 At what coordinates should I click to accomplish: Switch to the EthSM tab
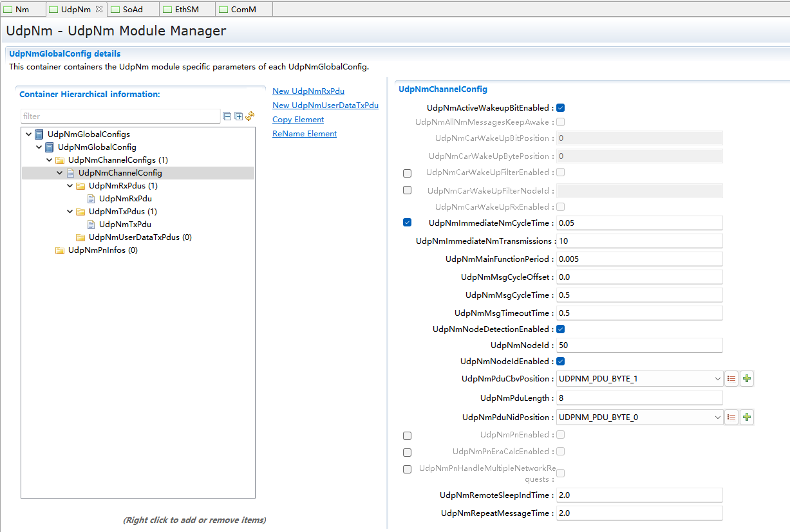coord(186,10)
